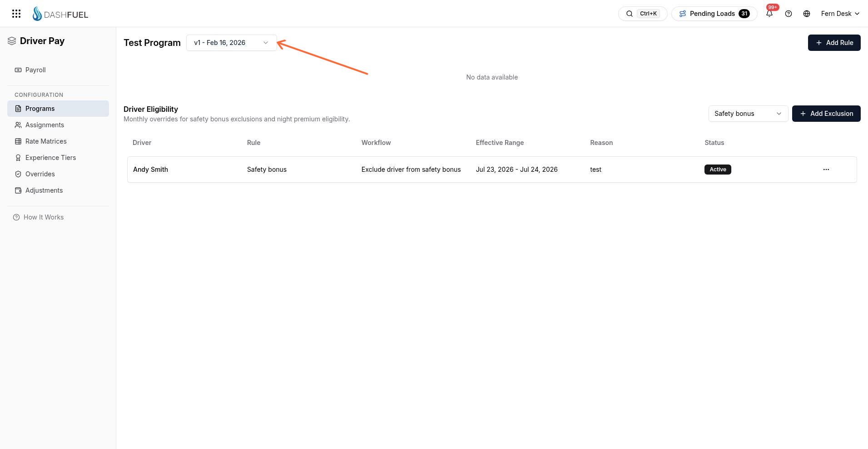Open the Pending Loads button
This screenshot has width=868, height=449.
point(714,14)
